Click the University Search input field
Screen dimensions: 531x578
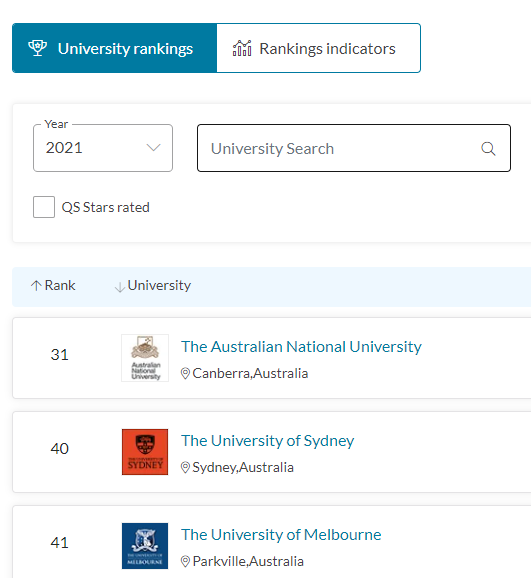(354, 148)
